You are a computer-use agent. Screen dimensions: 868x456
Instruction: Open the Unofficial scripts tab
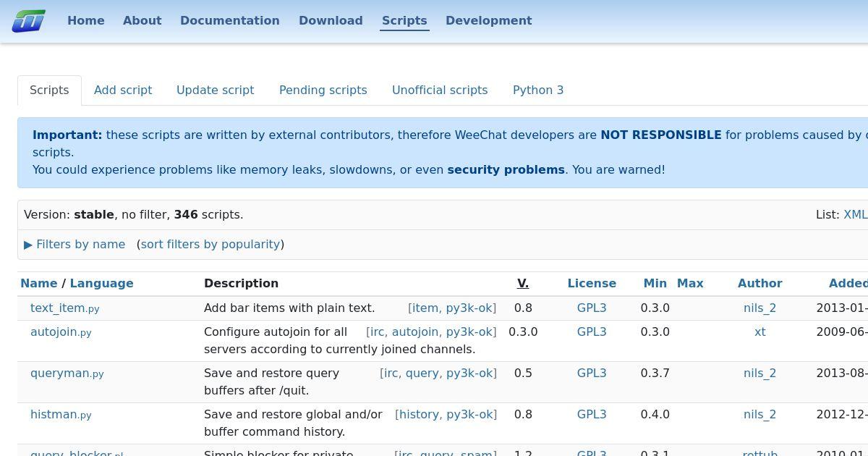(x=440, y=90)
